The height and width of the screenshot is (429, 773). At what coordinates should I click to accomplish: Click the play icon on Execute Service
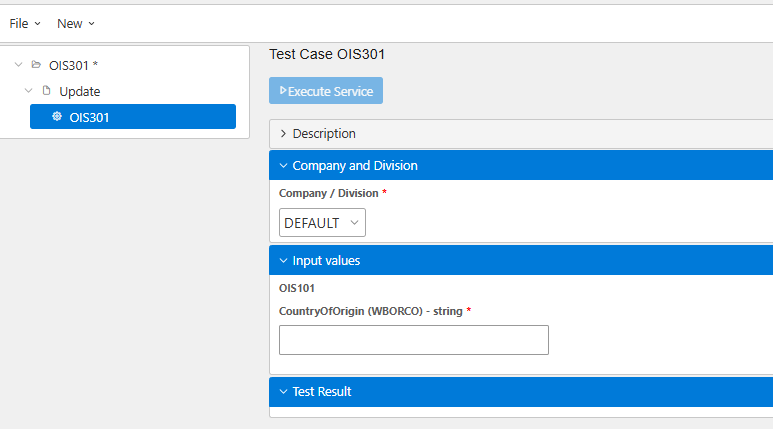point(283,91)
